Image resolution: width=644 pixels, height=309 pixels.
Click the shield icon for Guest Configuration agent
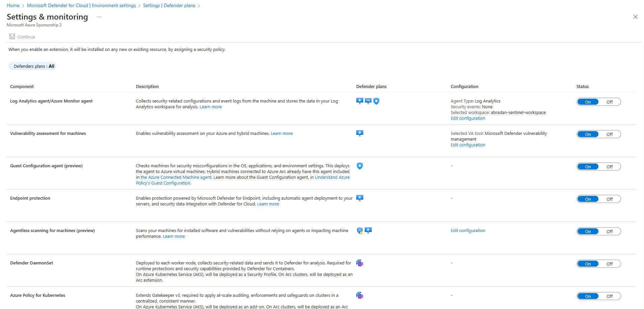tap(360, 166)
